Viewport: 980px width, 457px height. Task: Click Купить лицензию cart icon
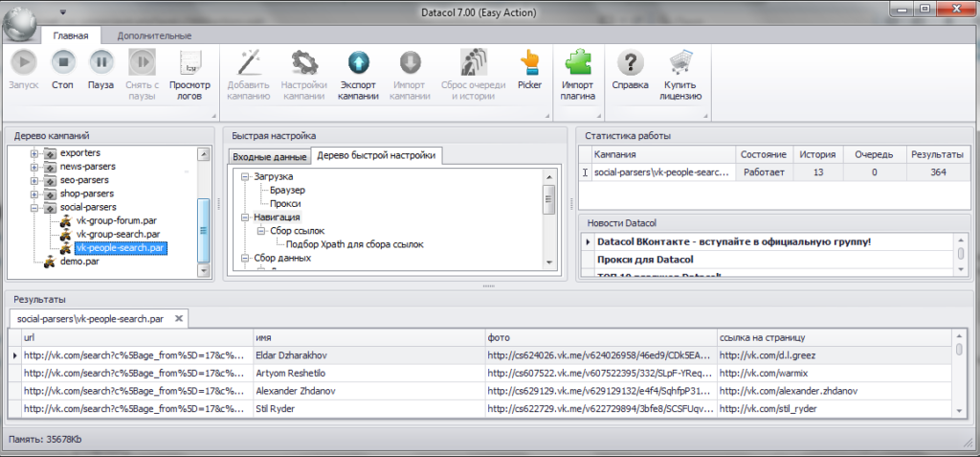click(x=681, y=62)
